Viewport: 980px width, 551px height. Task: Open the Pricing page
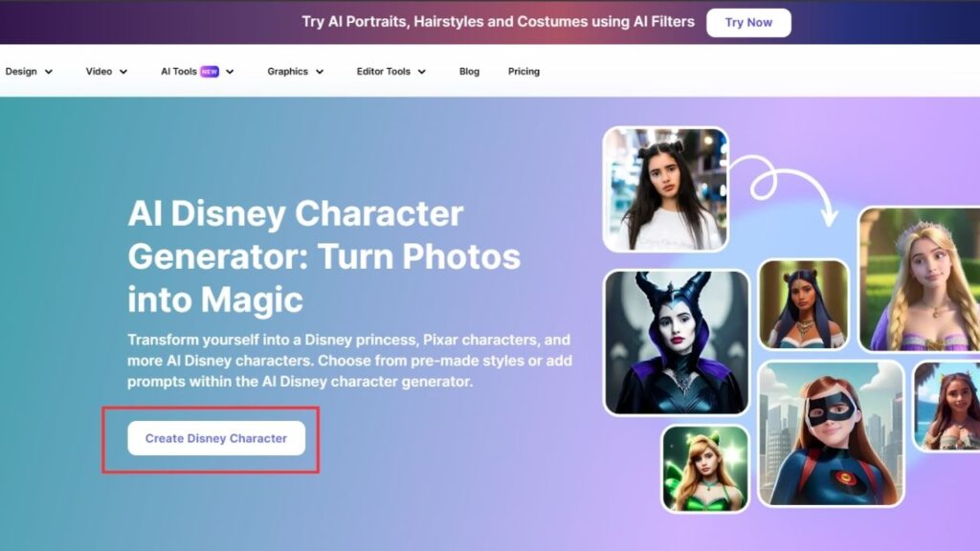coord(523,72)
